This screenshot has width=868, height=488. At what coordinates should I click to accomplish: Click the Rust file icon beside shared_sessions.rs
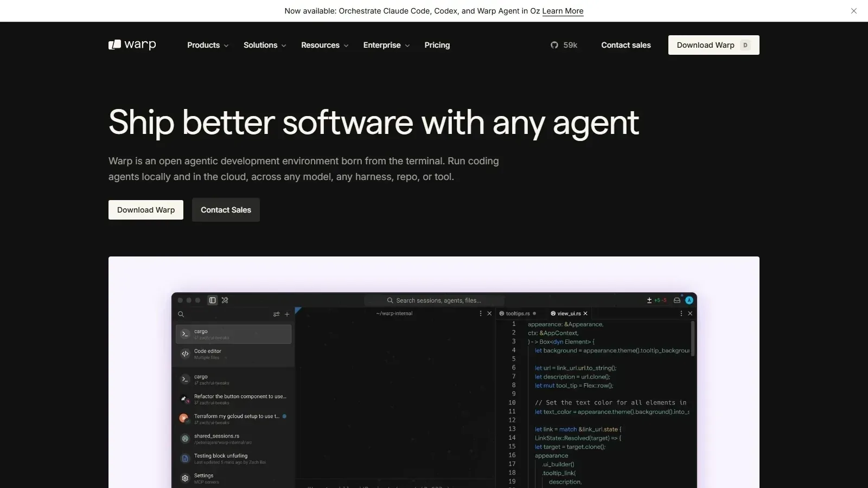(x=185, y=438)
